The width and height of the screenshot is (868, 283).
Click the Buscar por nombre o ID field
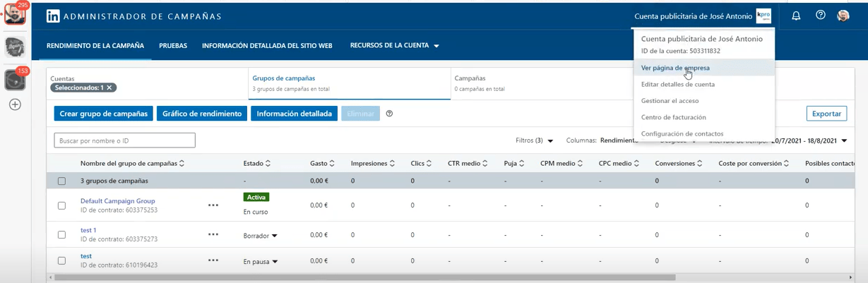(x=124, y=140)
